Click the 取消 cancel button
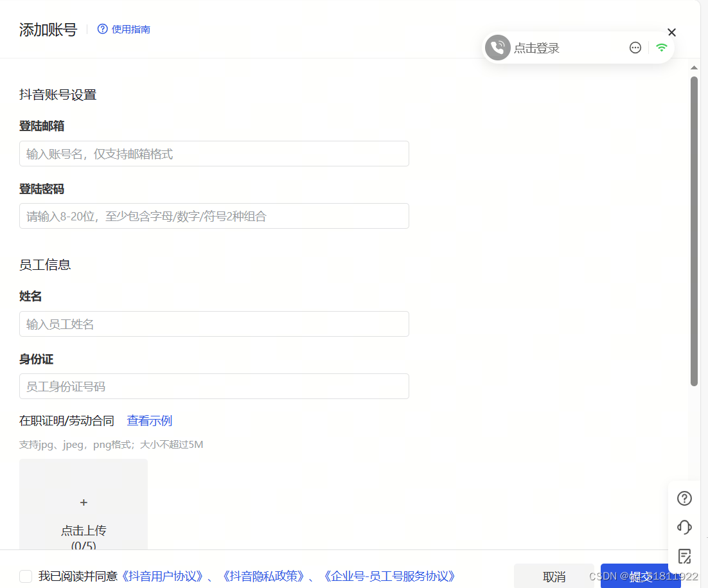 click(554, 576)
